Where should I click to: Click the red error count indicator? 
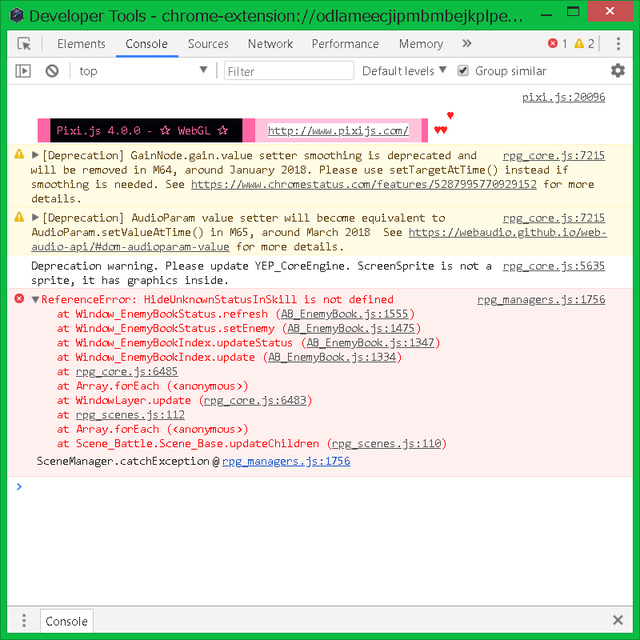(x=557, y=43)
